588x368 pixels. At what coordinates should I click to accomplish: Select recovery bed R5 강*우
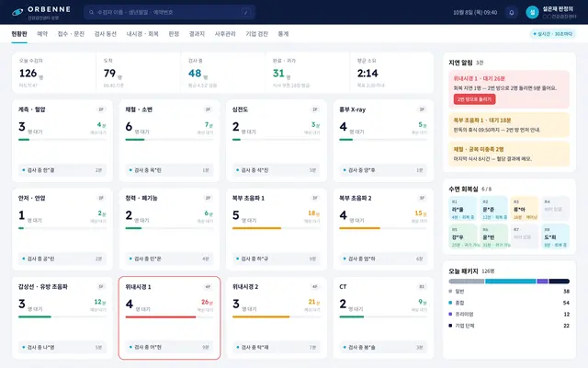click(463, 236)
